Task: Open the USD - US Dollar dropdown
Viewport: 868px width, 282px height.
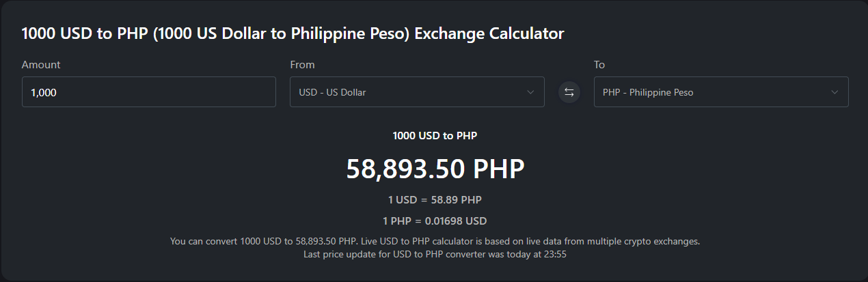Action: pyautogui.click(x=410, y=92)
